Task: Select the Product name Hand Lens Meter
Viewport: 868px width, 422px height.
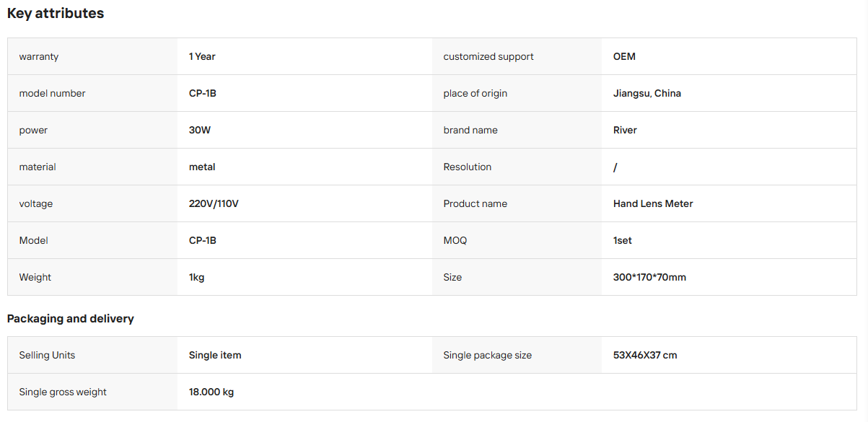Action: point(653,203)
